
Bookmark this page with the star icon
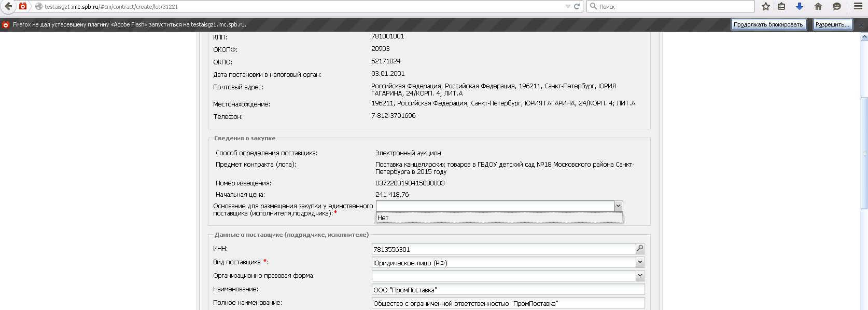[766, 6]
